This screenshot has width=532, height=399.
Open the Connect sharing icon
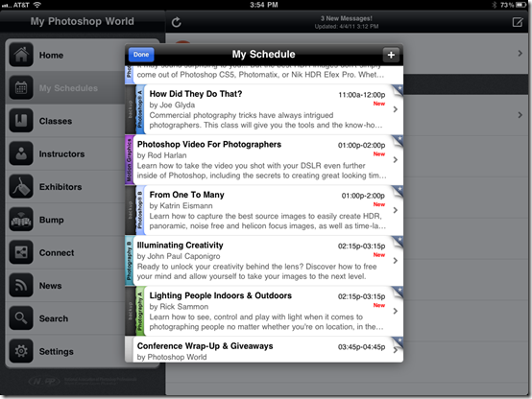point(21,252)
